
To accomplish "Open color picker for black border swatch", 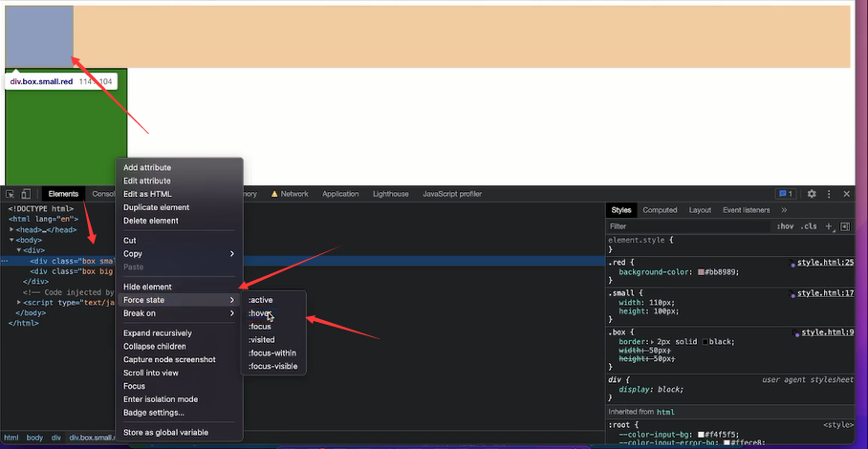I will [705, 342].
